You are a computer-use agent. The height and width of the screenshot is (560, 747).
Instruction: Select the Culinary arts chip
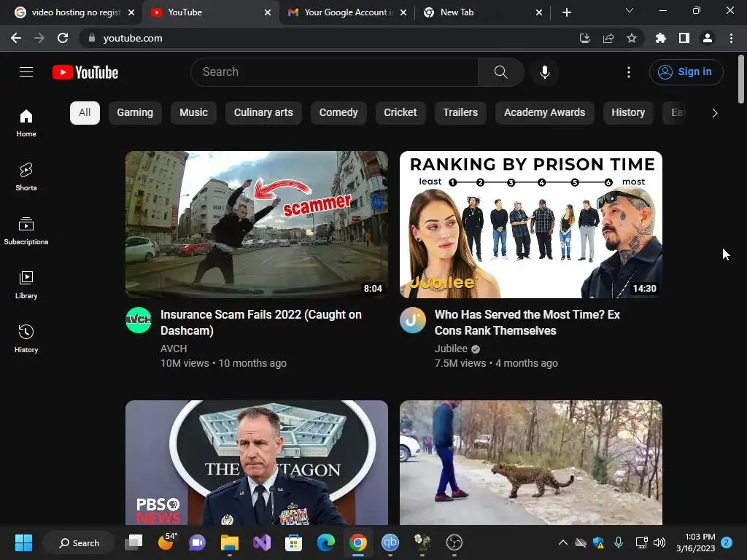click(263, 113)
